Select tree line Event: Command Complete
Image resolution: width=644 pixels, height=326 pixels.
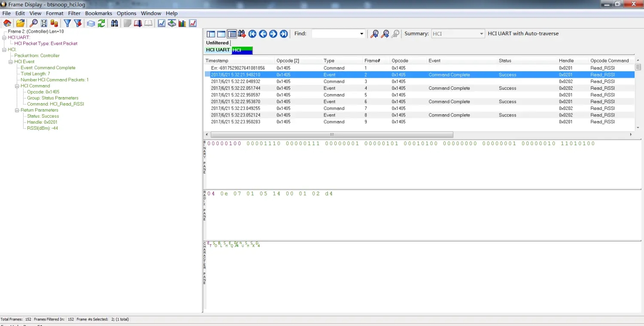(x=48, y=68)
